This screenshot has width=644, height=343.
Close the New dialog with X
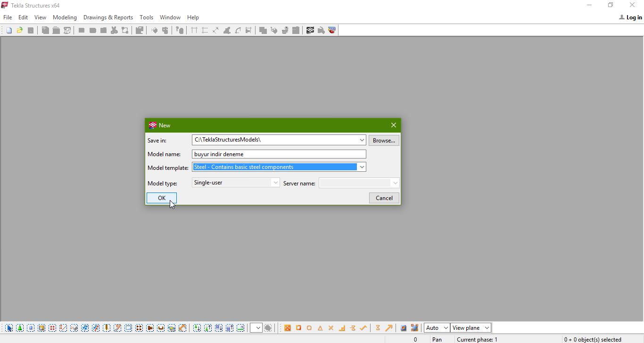click(x=394, y=125)
